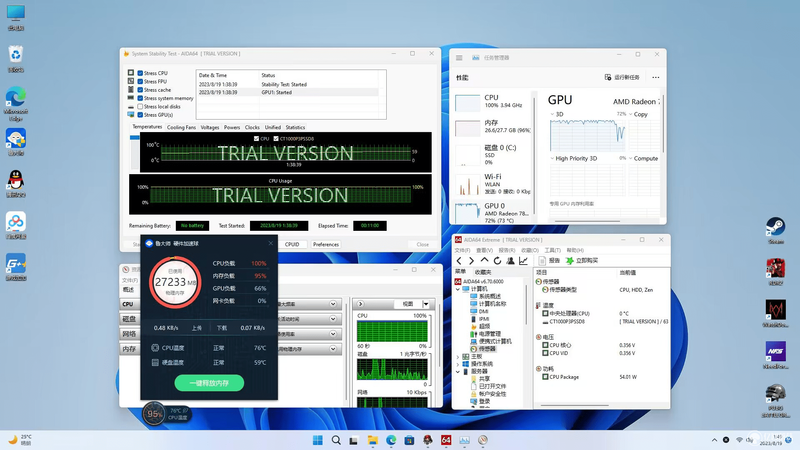Switch to the Powers tab
The width and height of the screenshot is (800, 450).
click(x=232, y=128)
